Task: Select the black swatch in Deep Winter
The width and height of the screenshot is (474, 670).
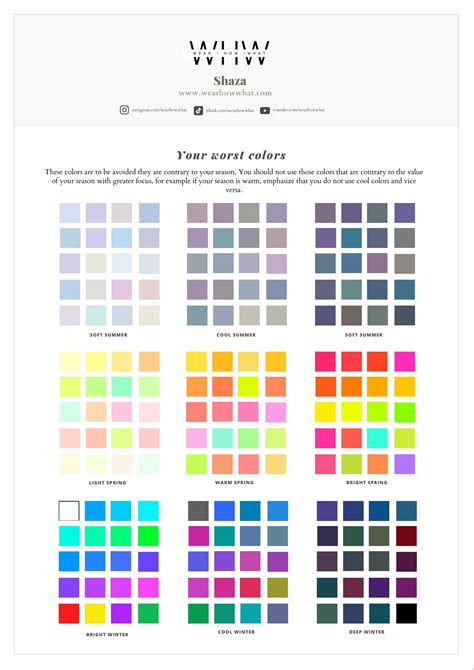Action: pos(406,613)
